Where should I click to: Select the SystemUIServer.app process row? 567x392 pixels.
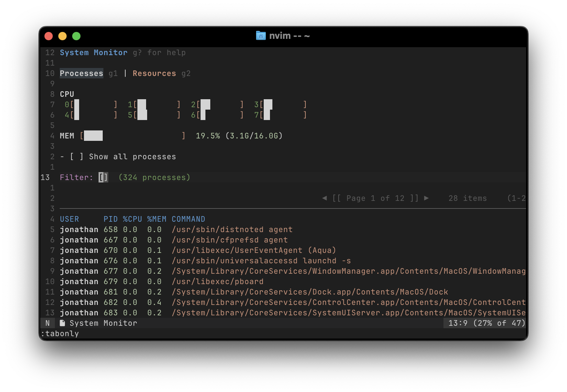[x=293, y=313]
